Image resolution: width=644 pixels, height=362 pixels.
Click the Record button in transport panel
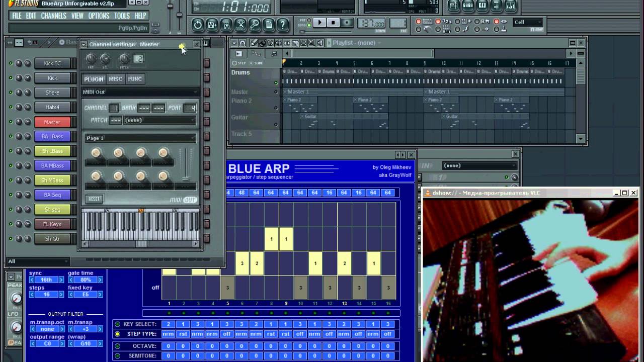[347, 23]
